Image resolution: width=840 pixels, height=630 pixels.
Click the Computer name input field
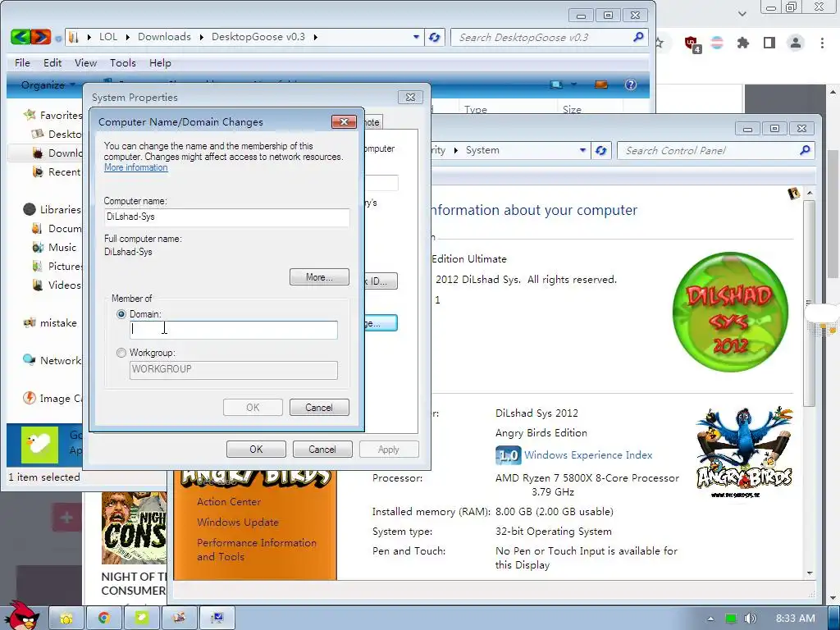pos(226,217)
